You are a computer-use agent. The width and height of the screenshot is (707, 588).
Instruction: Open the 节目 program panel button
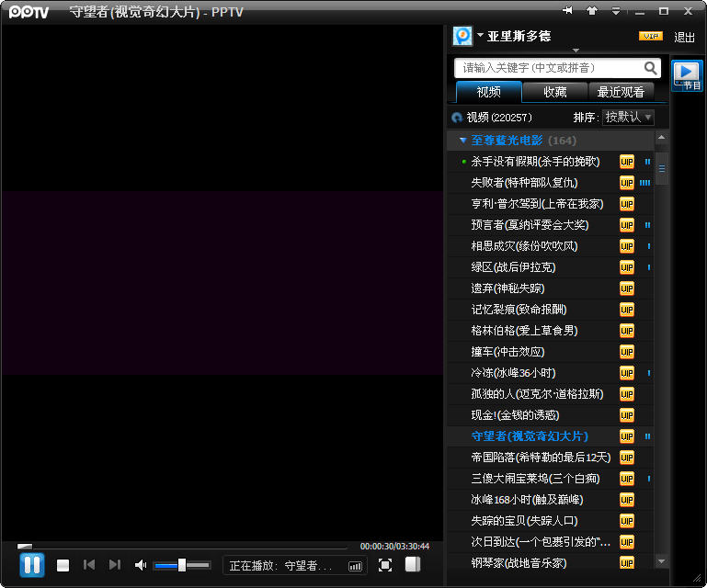click(687, 75)
